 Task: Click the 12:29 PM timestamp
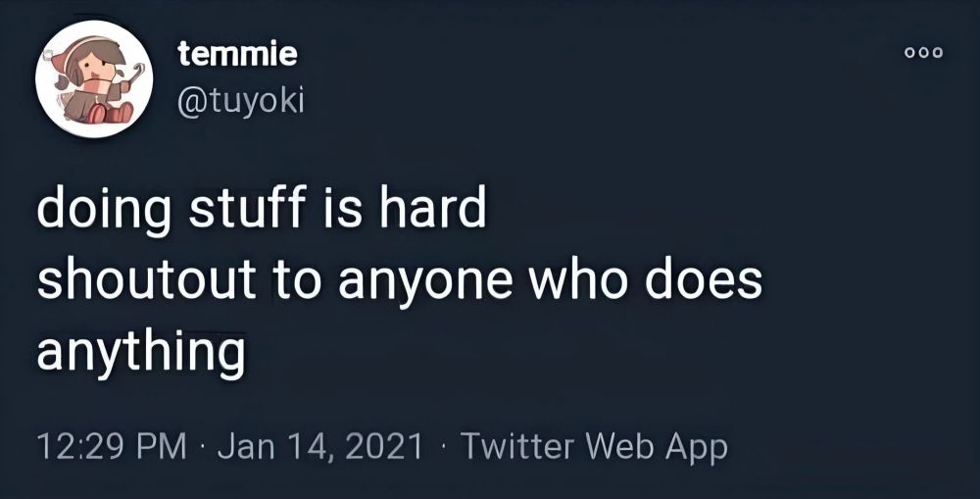click(110, 447)
